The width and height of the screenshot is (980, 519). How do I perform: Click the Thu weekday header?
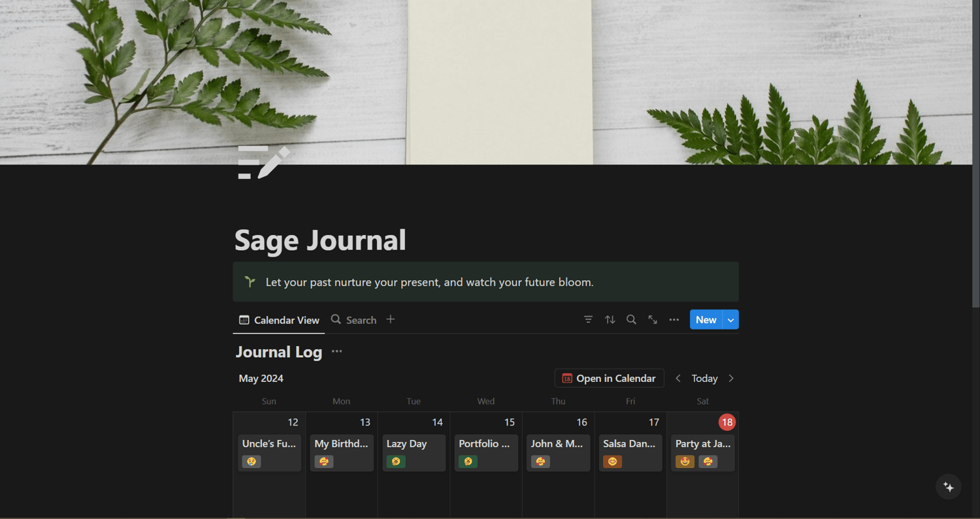(x=559, y=401)
